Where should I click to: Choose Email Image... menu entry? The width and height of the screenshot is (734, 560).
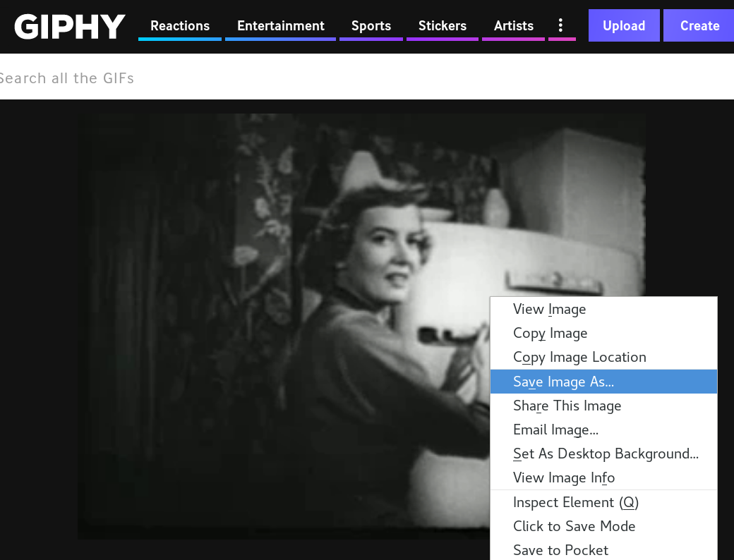555,430
